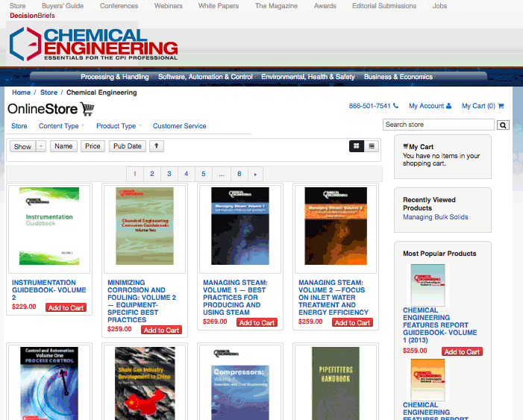This screenshot has width=523, height=420.
Task: Go to page 3 of results
Action: 169,174
